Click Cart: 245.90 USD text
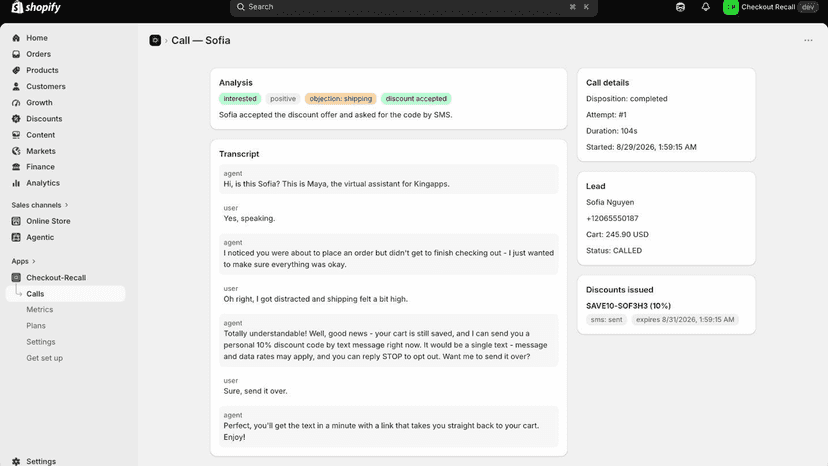Viewport: 828px width, 466px height. 617,235
